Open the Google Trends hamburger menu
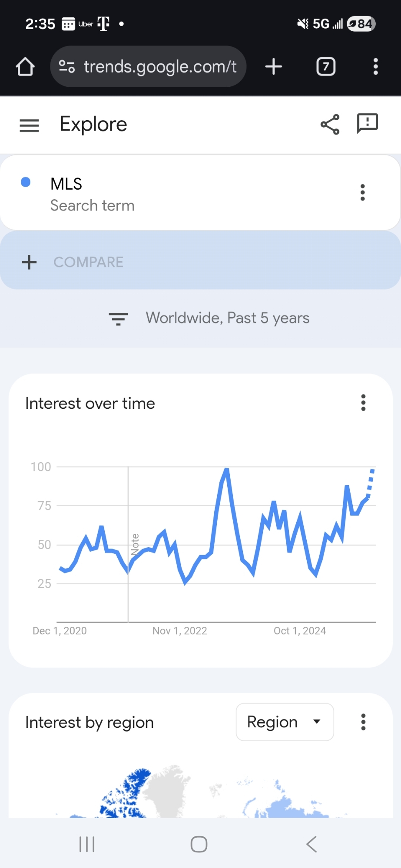 pyautogui.click(x=29, y=125)
